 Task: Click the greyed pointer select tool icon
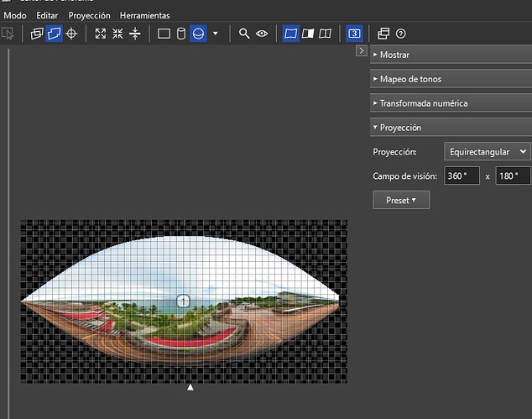(8, 34)
